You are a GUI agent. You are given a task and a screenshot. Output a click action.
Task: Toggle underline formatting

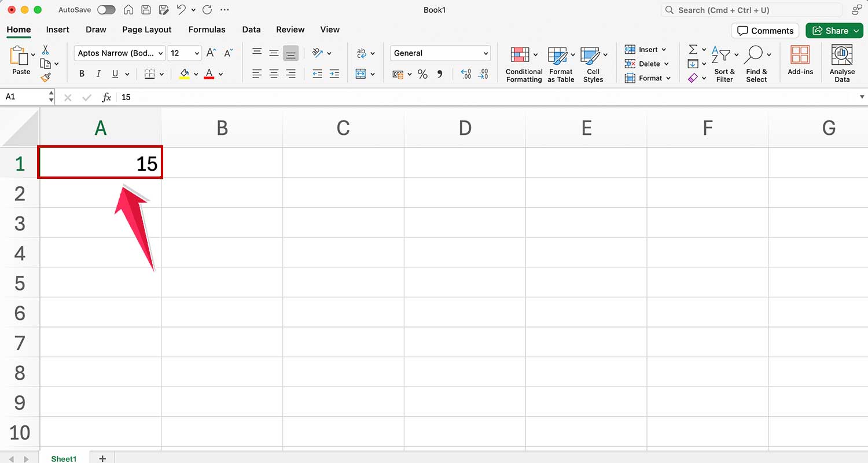coord(114,74)
